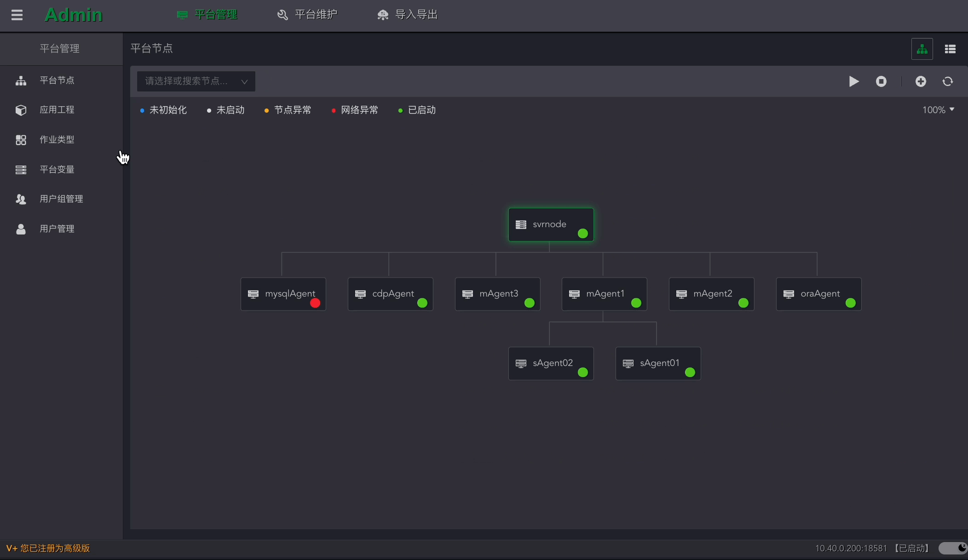Open the node search dropdown
Screen dimensions: 968x560
pyautogui.click(x=196, y=81)
